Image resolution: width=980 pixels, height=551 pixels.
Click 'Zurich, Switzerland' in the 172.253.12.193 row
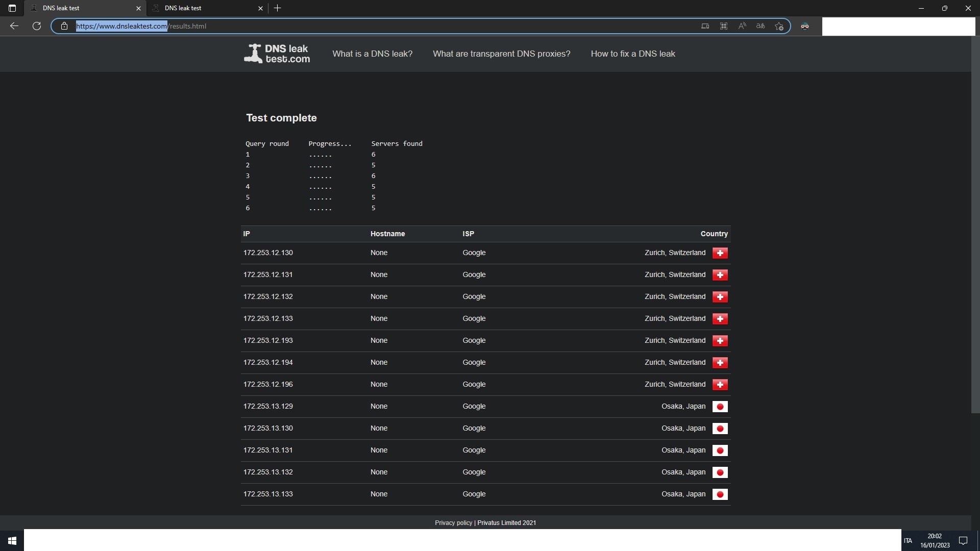point(675,340)
